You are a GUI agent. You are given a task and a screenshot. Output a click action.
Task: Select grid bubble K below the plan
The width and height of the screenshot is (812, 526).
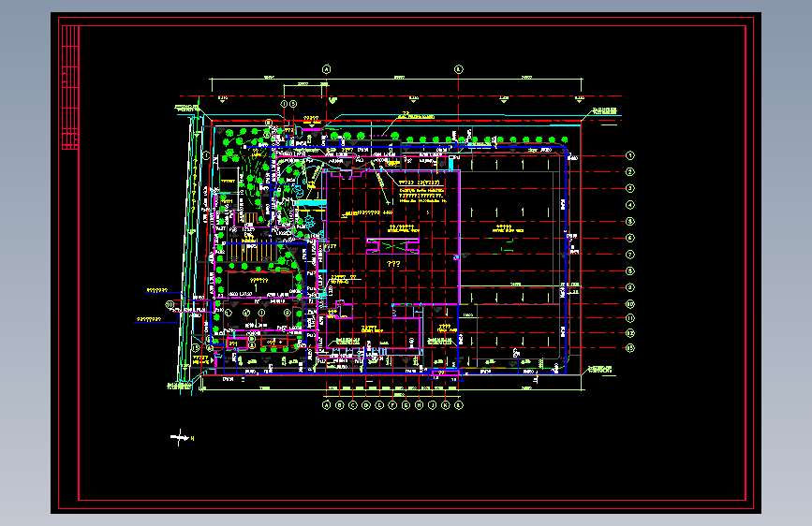[x=446, y=405]
